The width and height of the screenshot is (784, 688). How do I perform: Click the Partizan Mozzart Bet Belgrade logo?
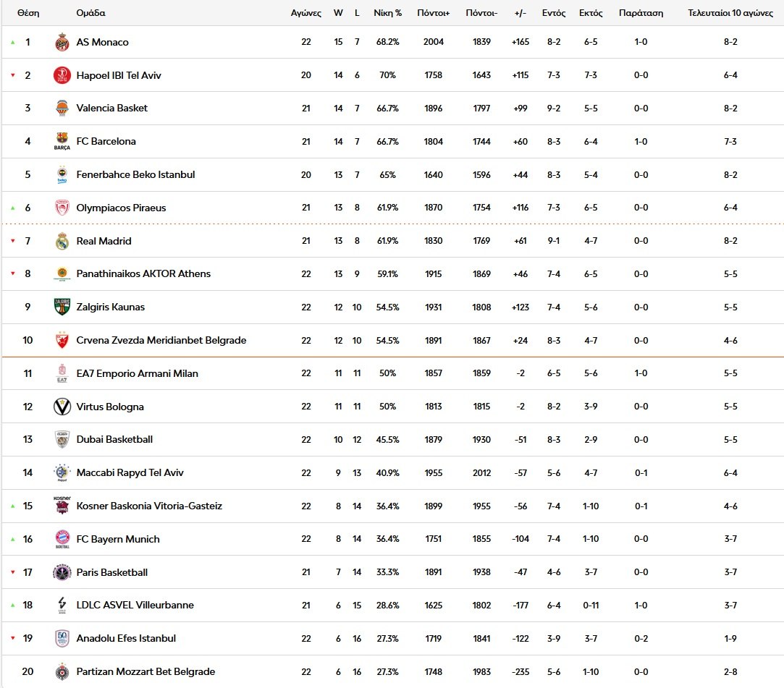[x=62, y=671]
